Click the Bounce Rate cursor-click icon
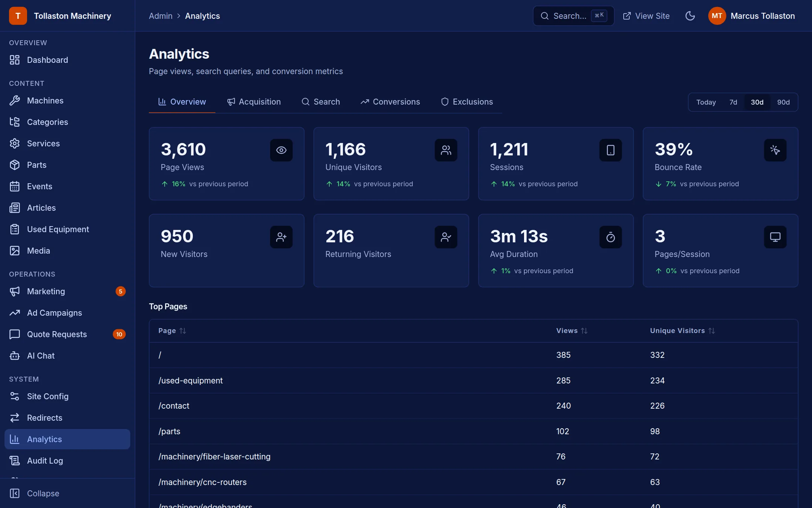The width and height of the screenshot is (812, 508). pyautogui.click(x=775, y=150)
